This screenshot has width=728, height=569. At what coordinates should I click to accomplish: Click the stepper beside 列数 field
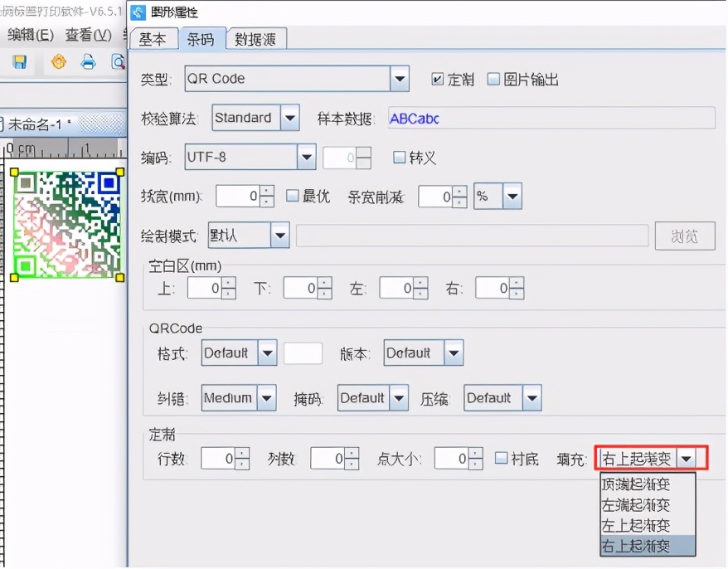(352, 459)
